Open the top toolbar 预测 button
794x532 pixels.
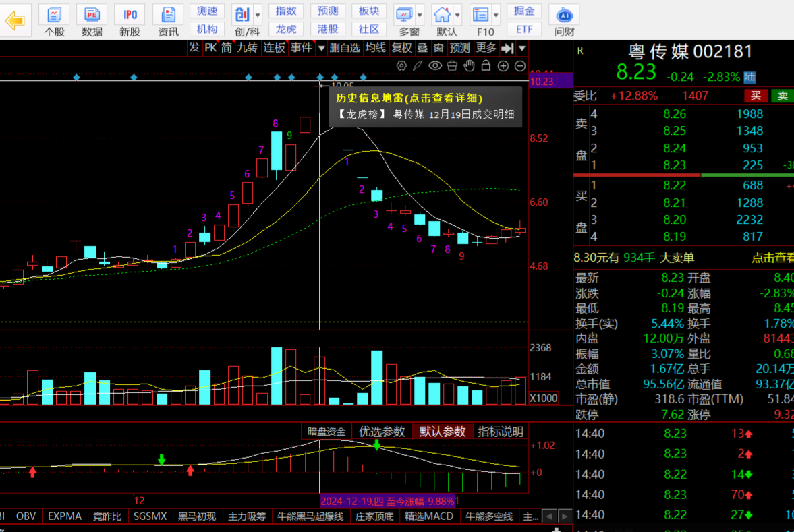328,11
